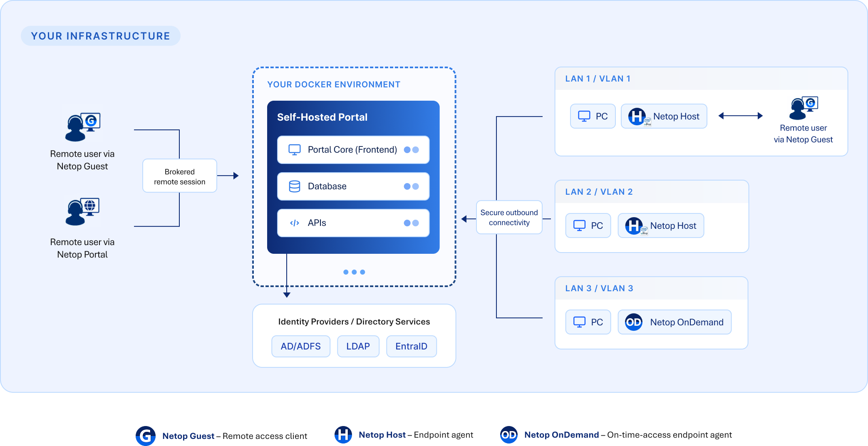Click the AD/ADFS provider chip
The image size is (868, 446).
(301, 346)
